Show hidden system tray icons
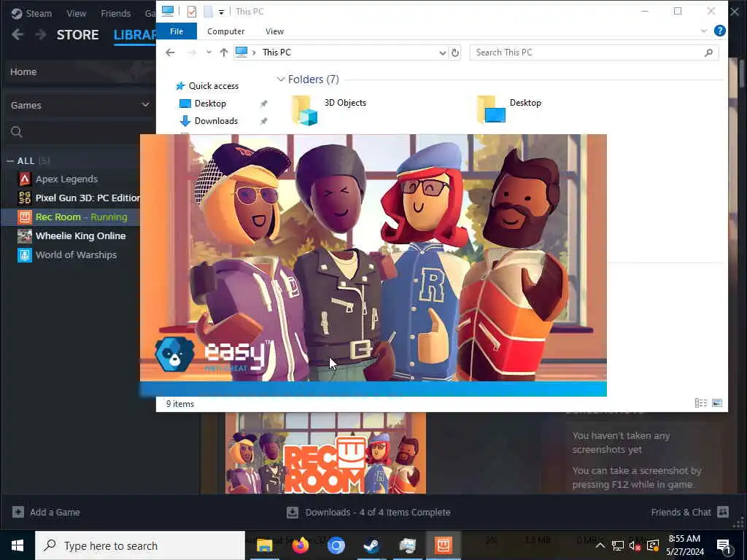 (x=600, y=545)
